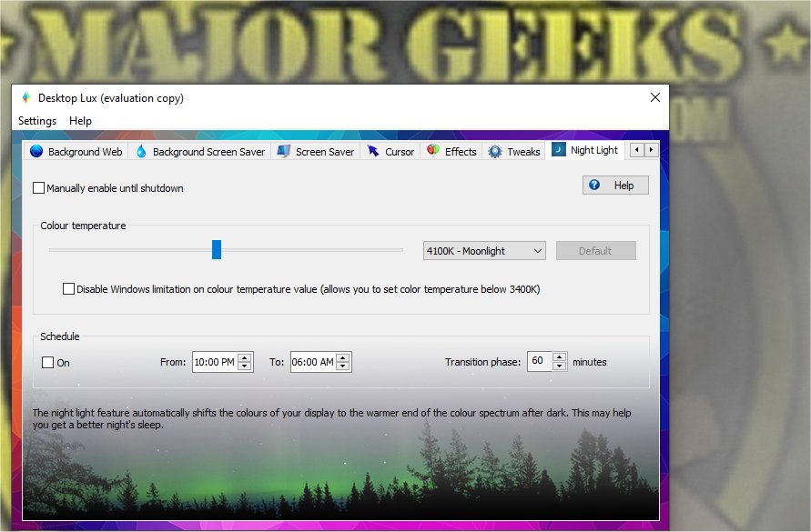Click the water drop icon on Background Screen Saver tab
The height and width of the screenshot is (532, 811).
[141, 152]
